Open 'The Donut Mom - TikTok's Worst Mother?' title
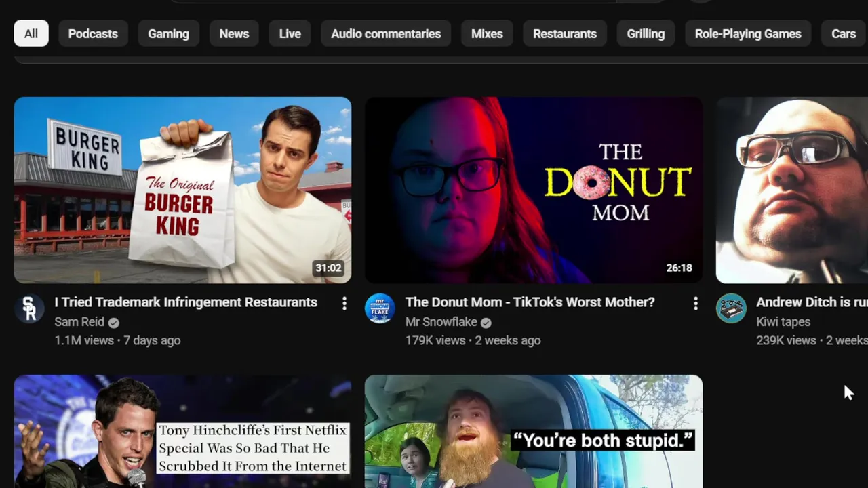 point(530,302)
